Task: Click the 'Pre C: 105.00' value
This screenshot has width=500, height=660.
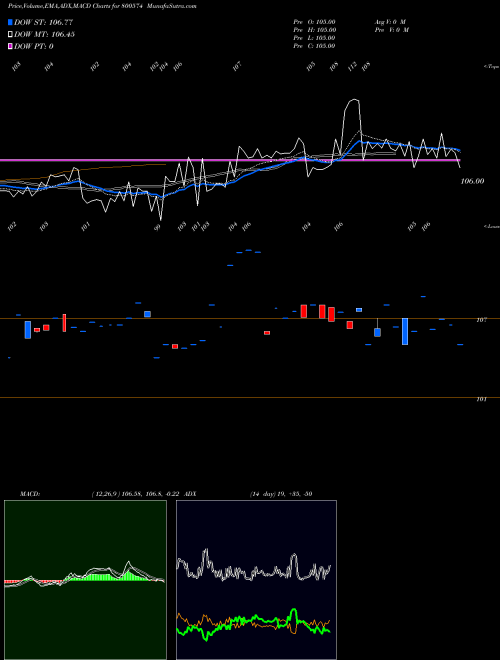Action: pyautogui.click(x=314, y=46)
